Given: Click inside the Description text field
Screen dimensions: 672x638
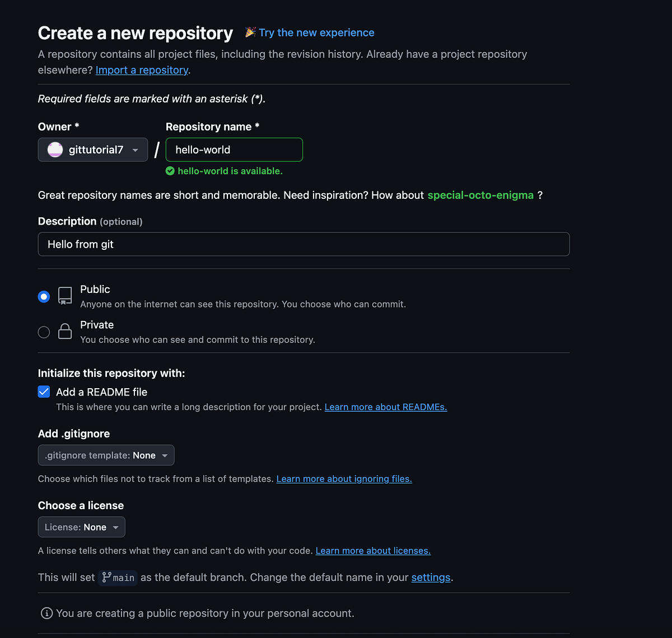Looking at the screenshot, I should pos(304,244).
